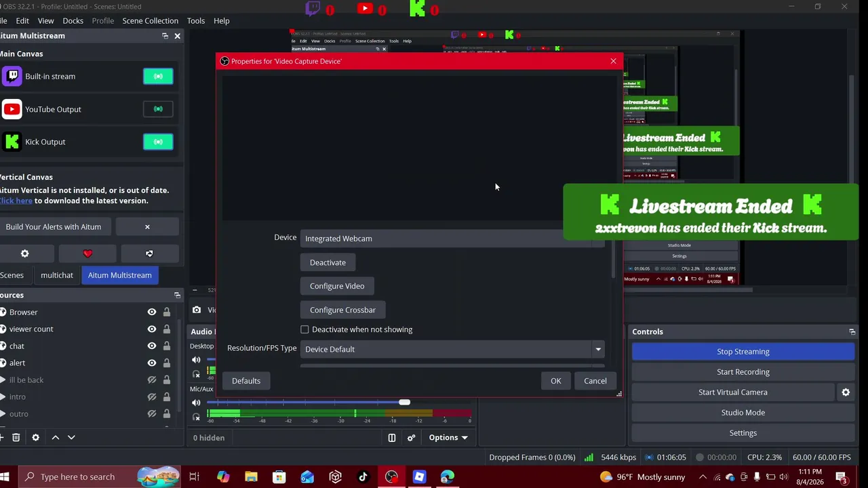Click the third icon button beside Aitum heart

pyautogui.click(x=149, y=253)
